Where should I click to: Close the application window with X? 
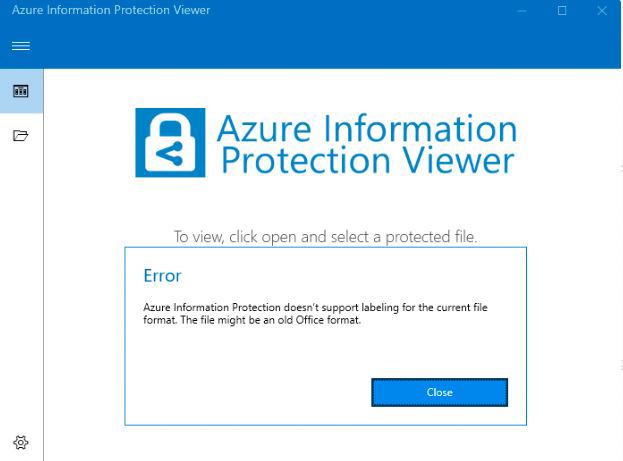pyautogui.click(x=602, y=11)
